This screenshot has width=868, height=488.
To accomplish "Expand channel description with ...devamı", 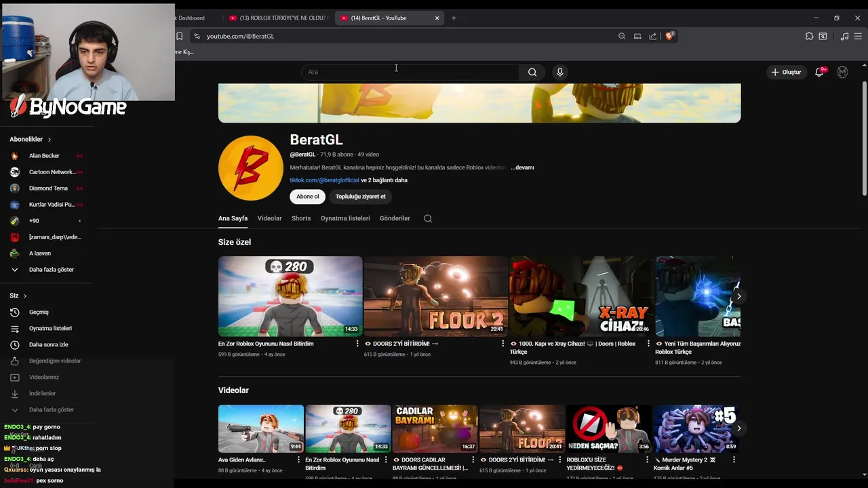I will [x=522, y=167].
